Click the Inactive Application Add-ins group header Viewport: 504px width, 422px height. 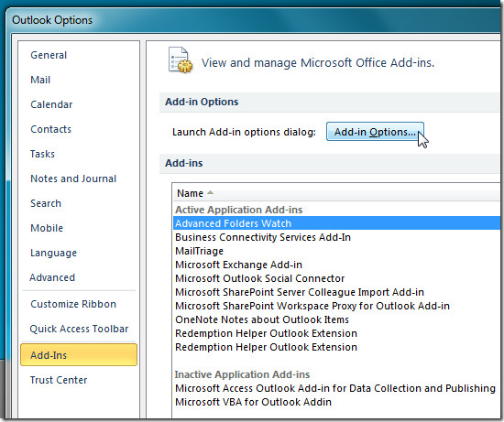pyautogui.click(x=242, y=374)
